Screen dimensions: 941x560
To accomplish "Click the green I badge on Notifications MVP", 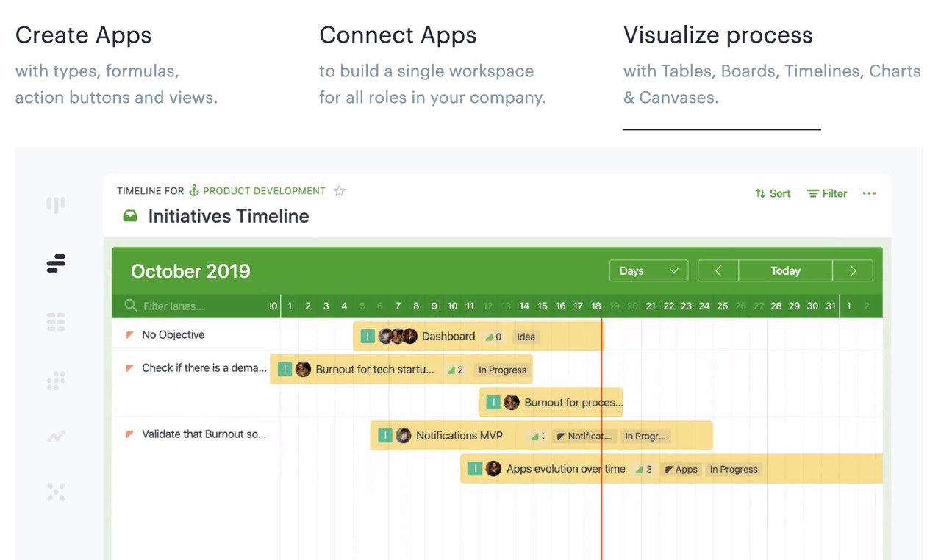I will (385, 436).
